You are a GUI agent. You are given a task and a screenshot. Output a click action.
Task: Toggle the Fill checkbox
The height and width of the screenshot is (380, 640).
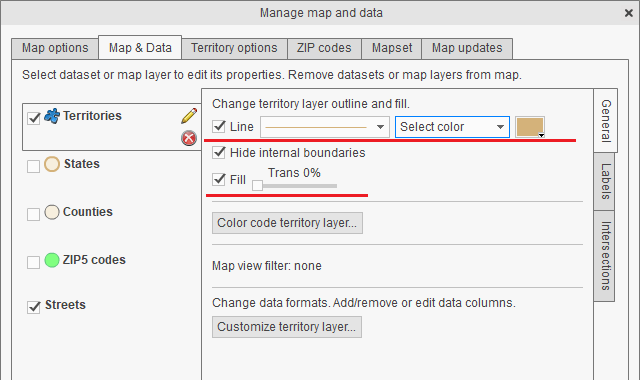(x=219, y=179)
